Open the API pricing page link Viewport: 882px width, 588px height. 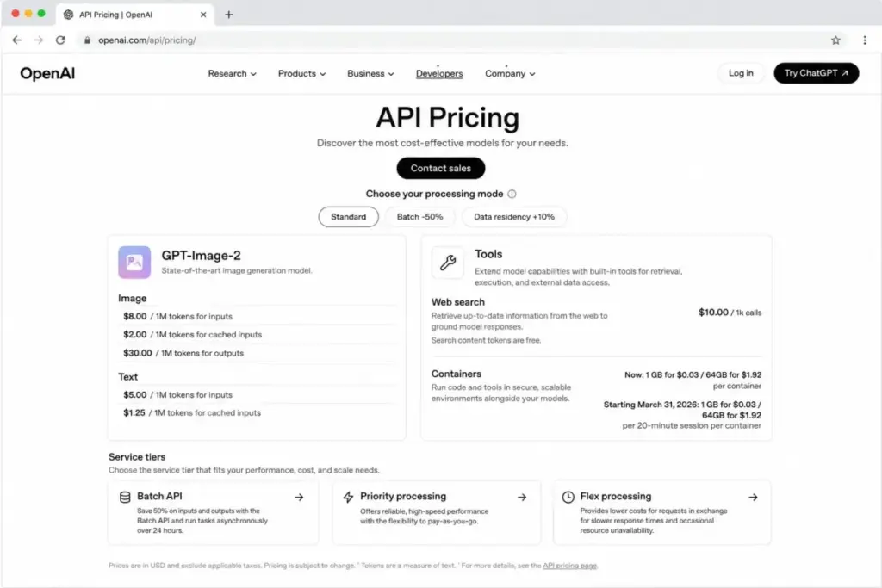569,566
